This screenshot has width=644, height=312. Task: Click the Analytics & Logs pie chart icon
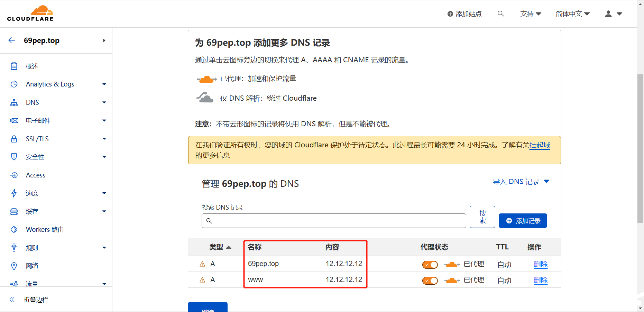[x=14, y=84]
